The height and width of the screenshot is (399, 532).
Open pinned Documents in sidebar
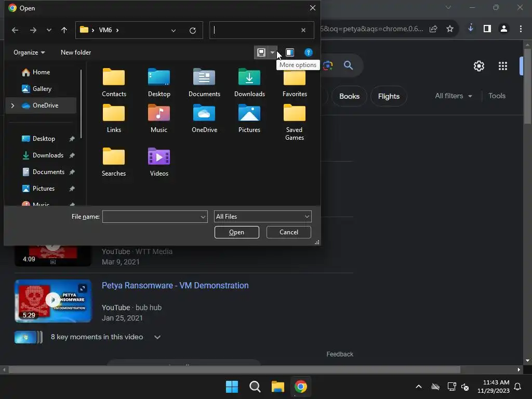pos(48,172)
